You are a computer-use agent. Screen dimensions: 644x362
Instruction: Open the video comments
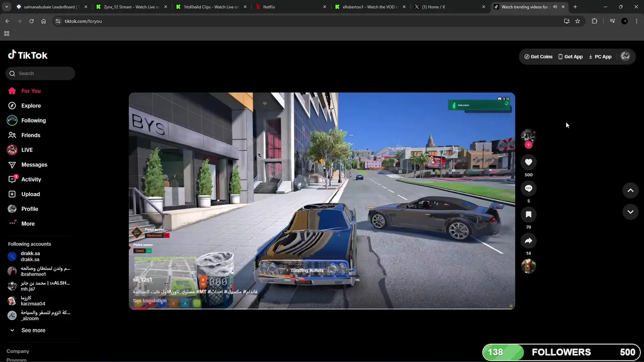(528, 188)
